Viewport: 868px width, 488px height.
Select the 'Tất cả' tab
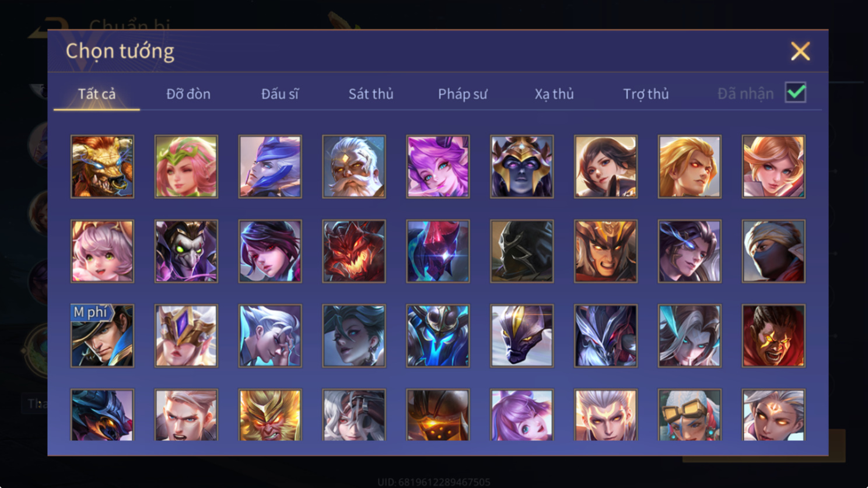97,94
